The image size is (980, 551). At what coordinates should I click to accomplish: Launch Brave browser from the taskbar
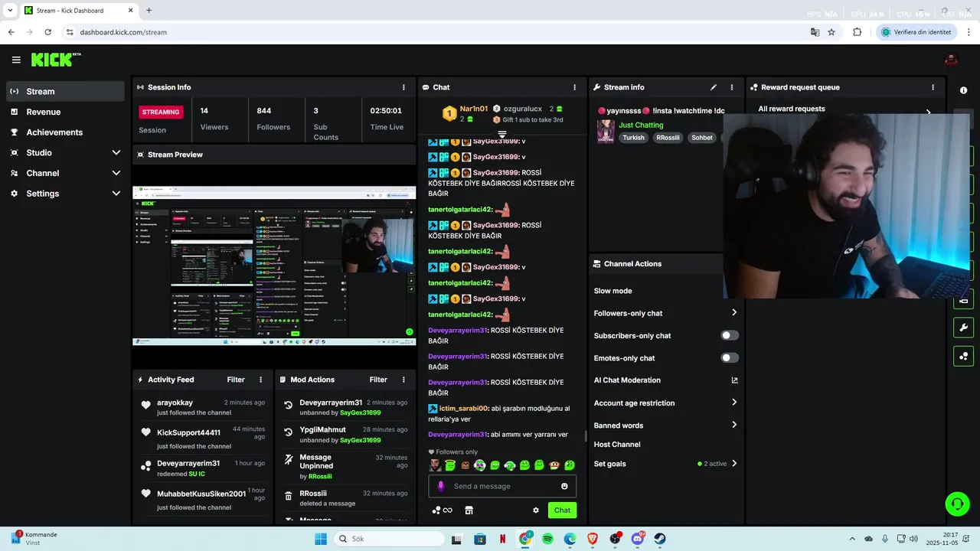[593, 539]
